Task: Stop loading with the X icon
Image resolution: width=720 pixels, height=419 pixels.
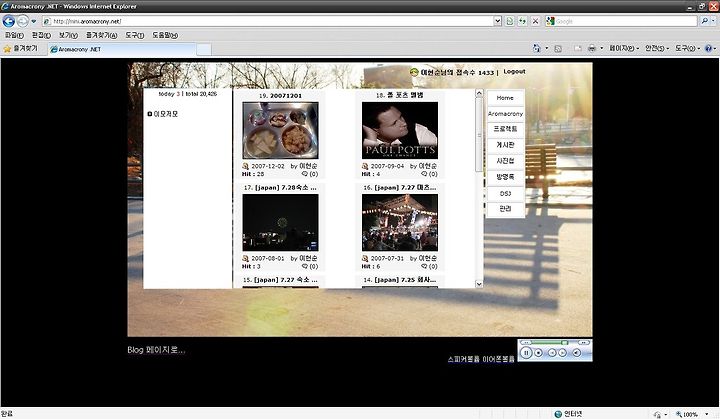Action: (x=535, y=21)
